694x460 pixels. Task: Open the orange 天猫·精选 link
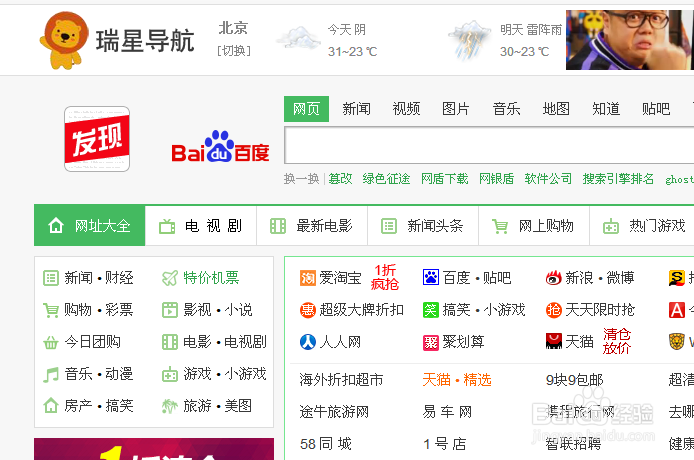click(457, 380)
